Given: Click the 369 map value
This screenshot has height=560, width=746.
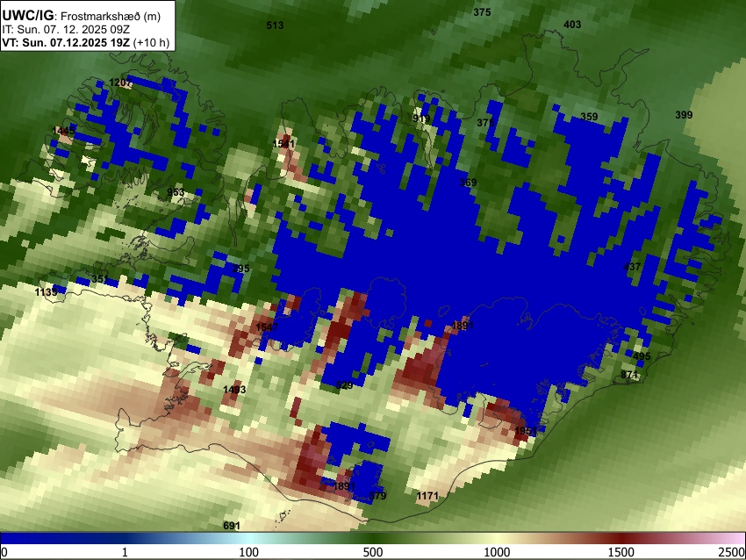Looking at the screenshot, I should point(468,183).
